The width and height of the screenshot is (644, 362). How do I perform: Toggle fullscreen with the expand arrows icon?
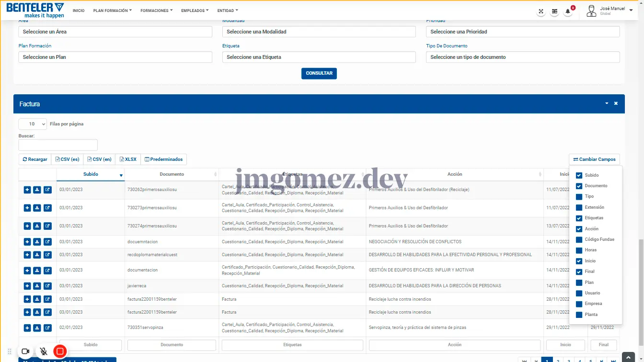coord(541,11)
